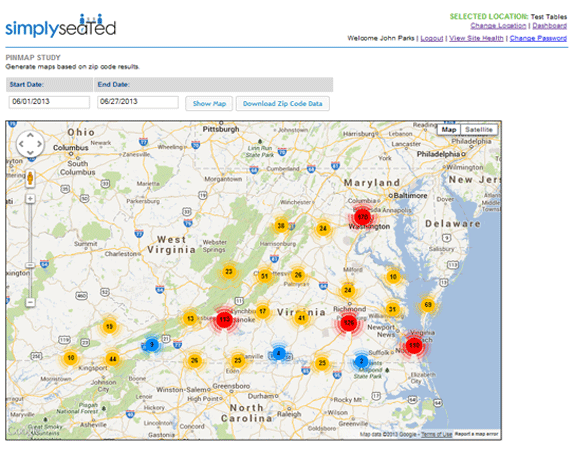Click the yellow 38 cluster near Harrisonburg
The width and height of the screenshot is (573, 449).
(281, 225)
